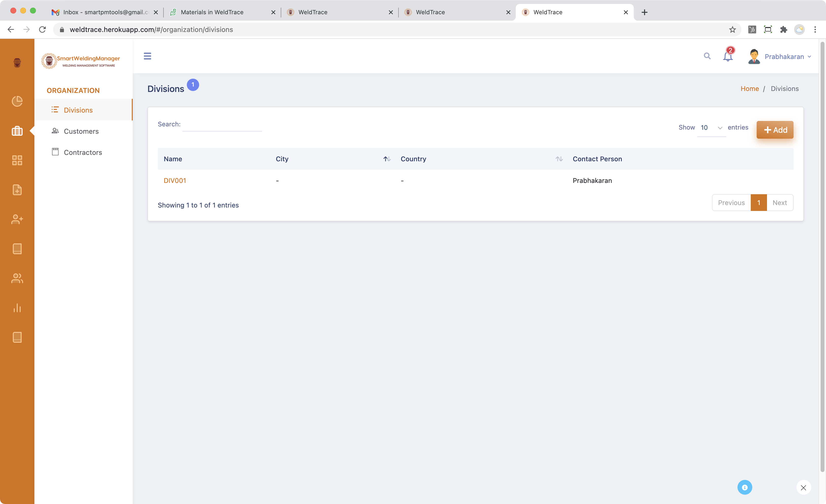
Task: Click the screen capture extension icon
Action: click(x=768, y=30)
